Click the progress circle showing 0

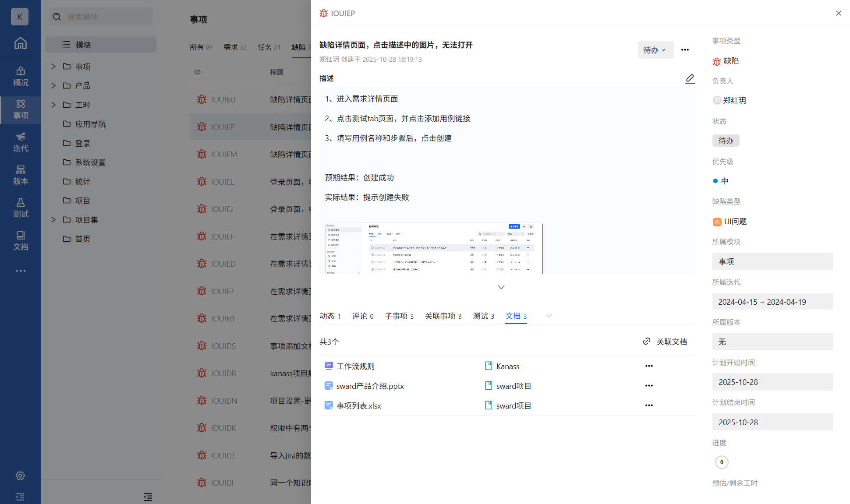point(722,462)
